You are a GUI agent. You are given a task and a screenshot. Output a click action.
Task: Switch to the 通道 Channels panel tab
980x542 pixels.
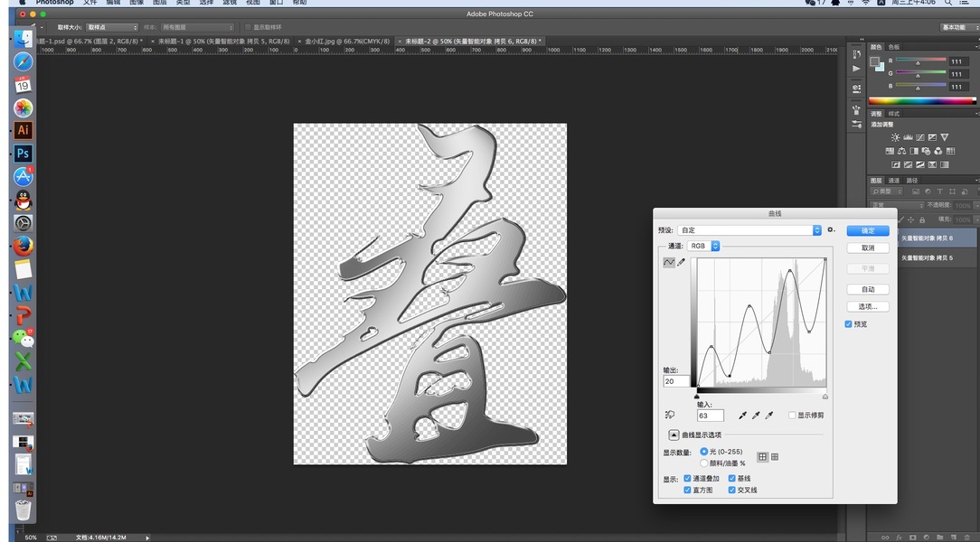894,181
